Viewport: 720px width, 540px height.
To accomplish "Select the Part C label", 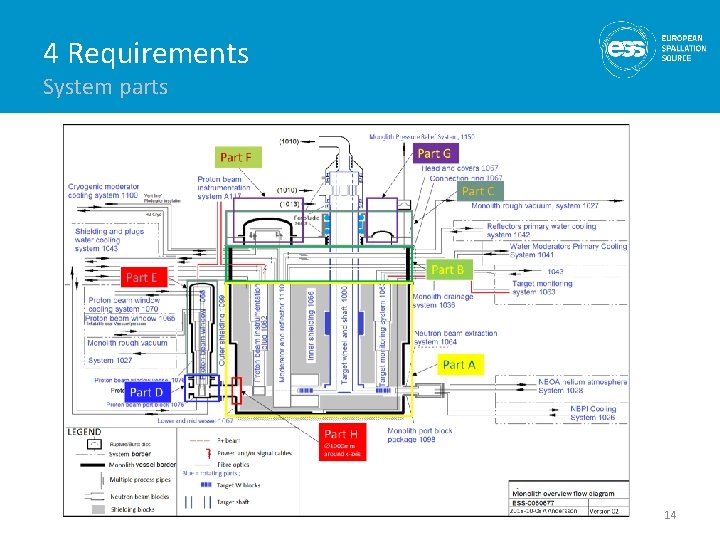I will (479, 191).
